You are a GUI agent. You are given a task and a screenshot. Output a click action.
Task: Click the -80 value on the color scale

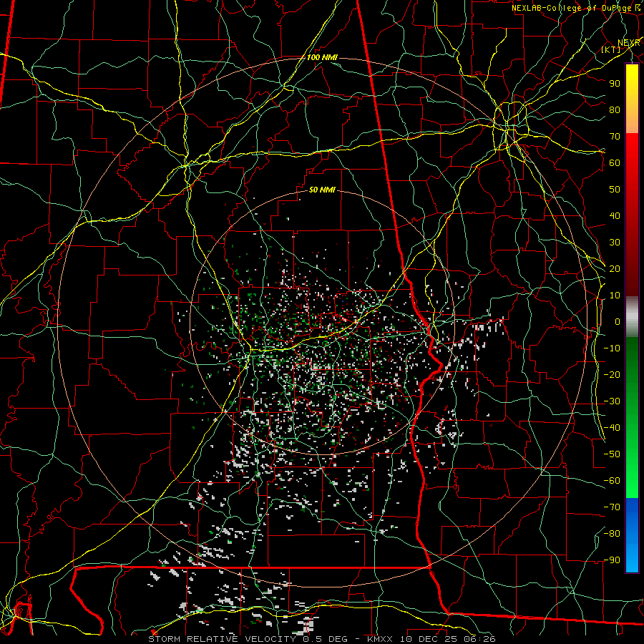coord(612,534)
